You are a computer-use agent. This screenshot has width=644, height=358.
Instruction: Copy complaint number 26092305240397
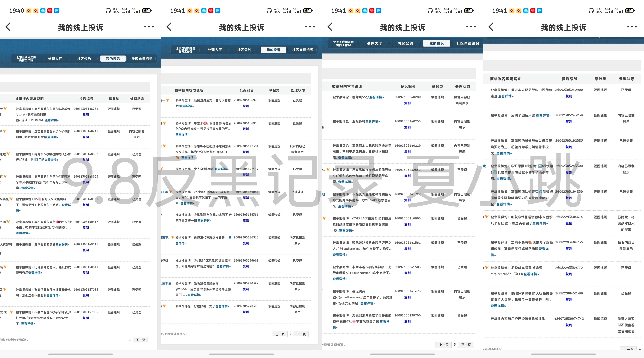pyautogui.click(x=246, y=289)
